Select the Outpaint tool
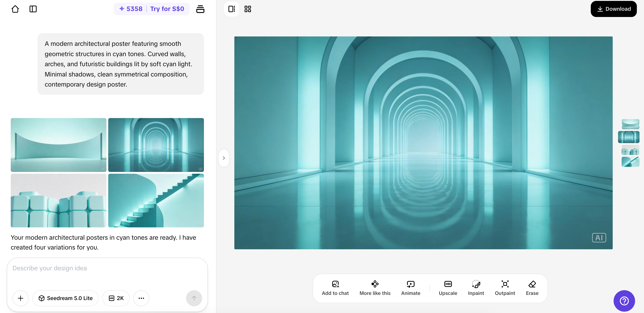The height and width of the screenshot is (313, 644). (505, 288)
